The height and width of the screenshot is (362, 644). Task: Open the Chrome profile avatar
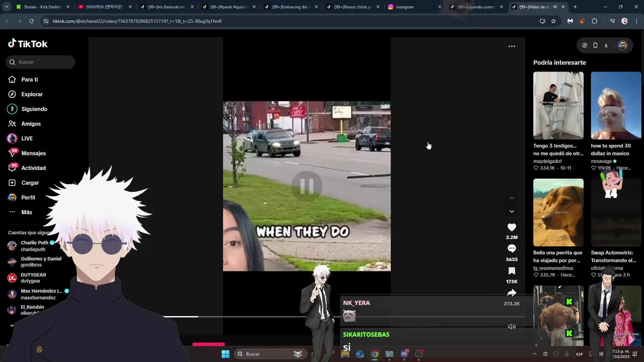tap(624, 21)
